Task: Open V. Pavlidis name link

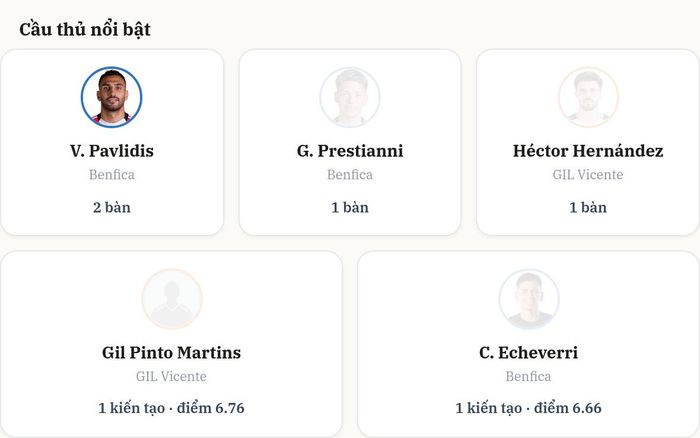Action: [x=112, y=151]
